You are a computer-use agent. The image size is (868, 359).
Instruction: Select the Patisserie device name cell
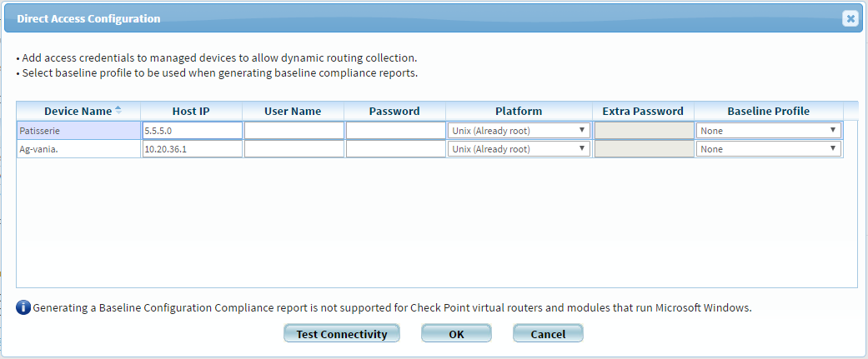click(78, 131)
